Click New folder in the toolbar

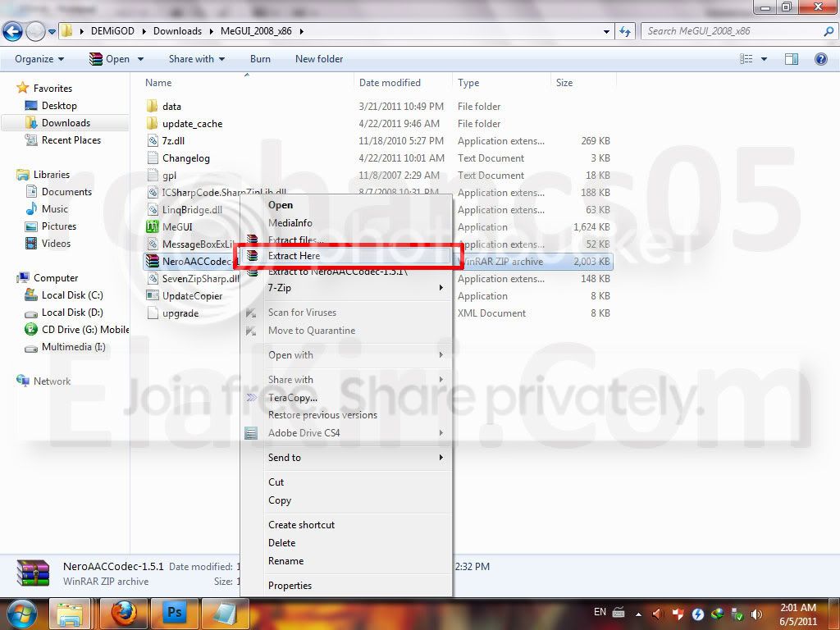[x=319, y=59]
